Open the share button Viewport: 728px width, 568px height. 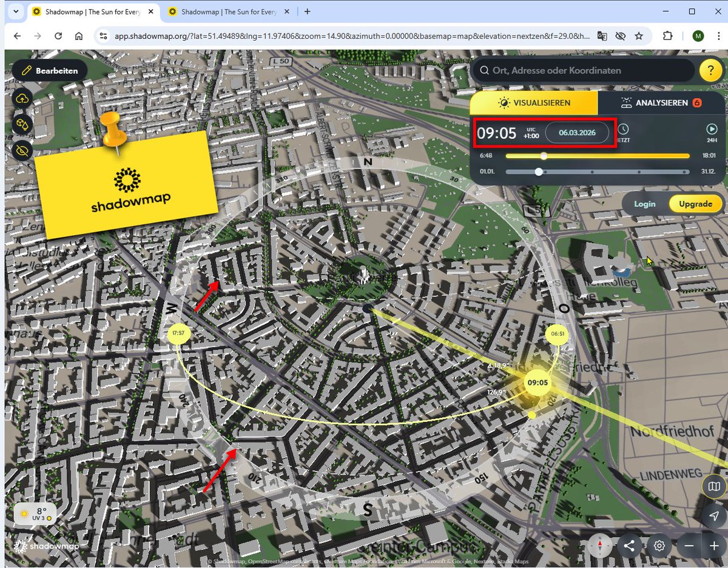[629, 546]
